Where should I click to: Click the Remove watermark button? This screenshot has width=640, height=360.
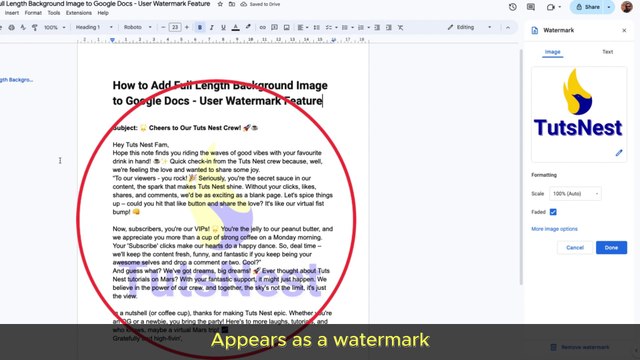(x=580, y=347)
